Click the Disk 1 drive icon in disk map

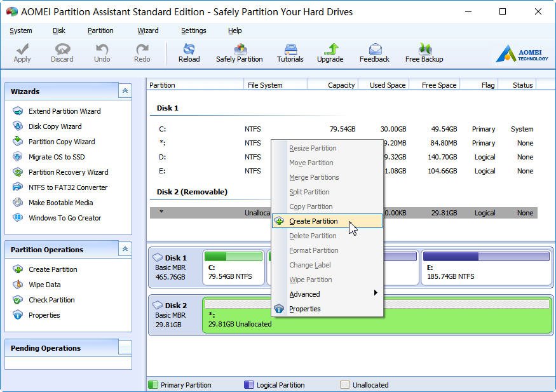pyautogui.click(x=158, y=257)
